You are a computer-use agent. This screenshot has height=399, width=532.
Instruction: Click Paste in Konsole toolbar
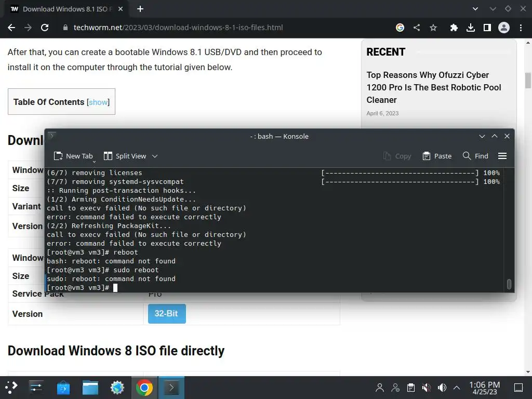(x=437, y=156)
